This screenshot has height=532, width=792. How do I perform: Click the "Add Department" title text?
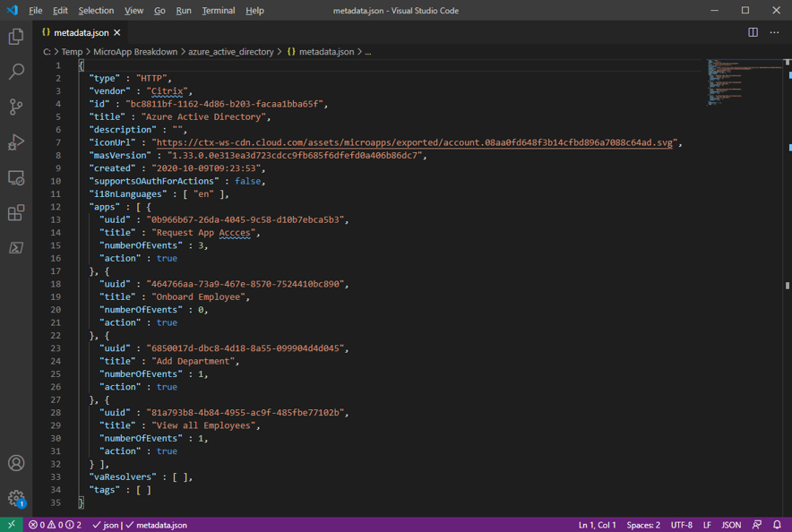[x=193, y=362]
